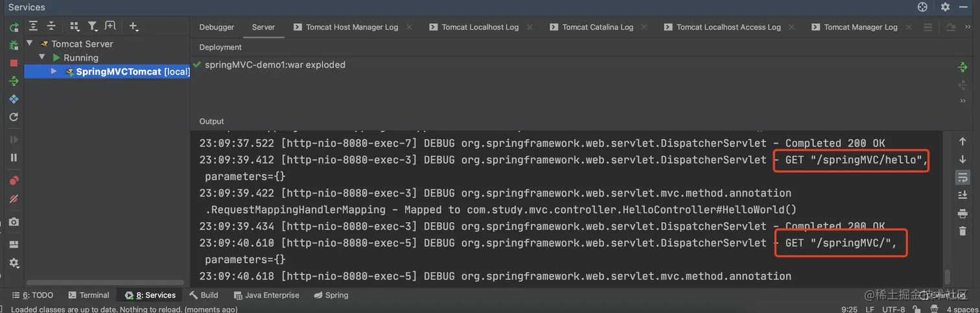Collapse all services in the tree
980x313 pixels.
click(x=51, y=27)
